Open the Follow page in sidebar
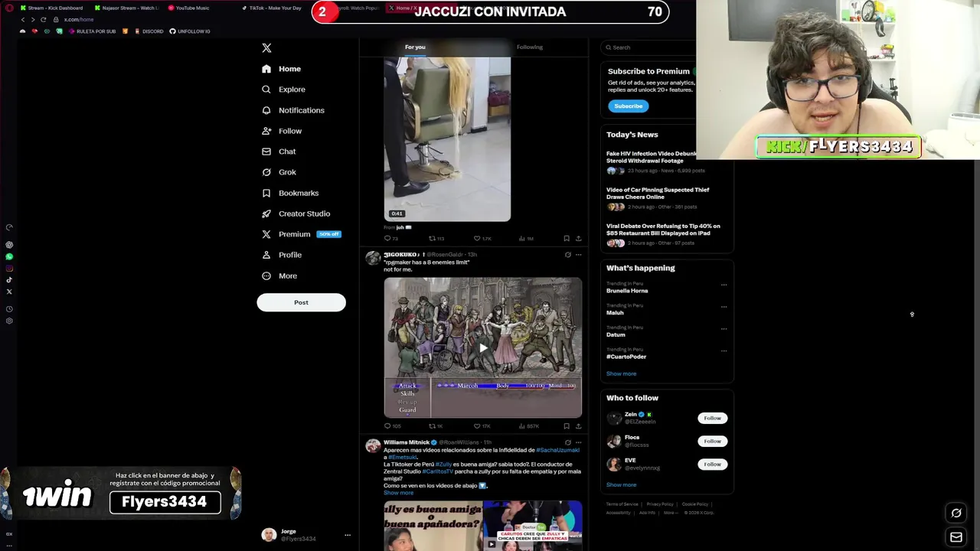The height and width of the screenshot is (551, 980). pos(282,131)
